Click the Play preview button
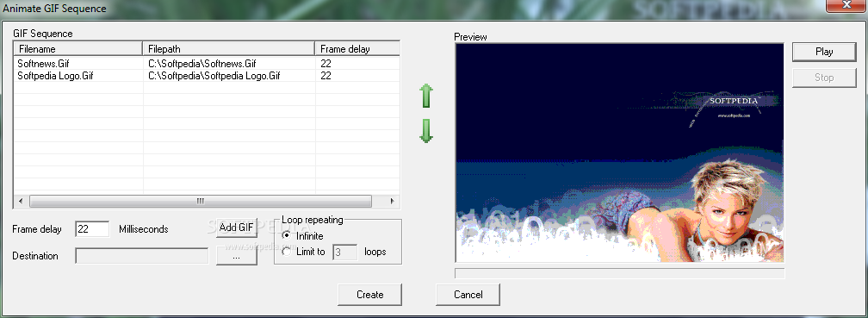Viewport: 868px width, 318px height. pyautogui.click(x=824, y=52)
